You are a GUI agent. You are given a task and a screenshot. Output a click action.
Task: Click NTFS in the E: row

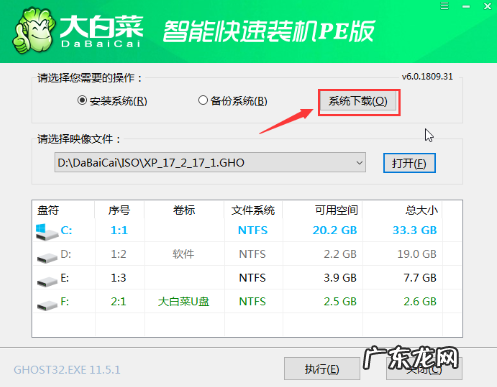click(x=252, y=278)
